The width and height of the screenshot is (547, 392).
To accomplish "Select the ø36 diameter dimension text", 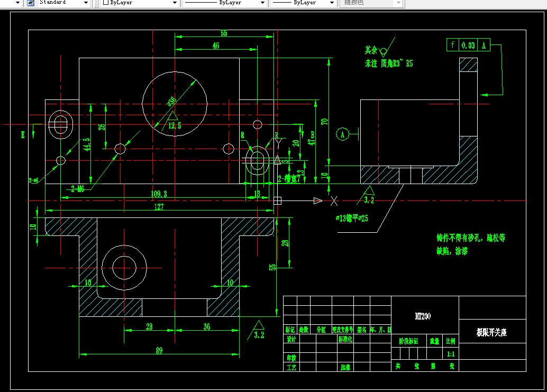I will [x=172, y=102].
